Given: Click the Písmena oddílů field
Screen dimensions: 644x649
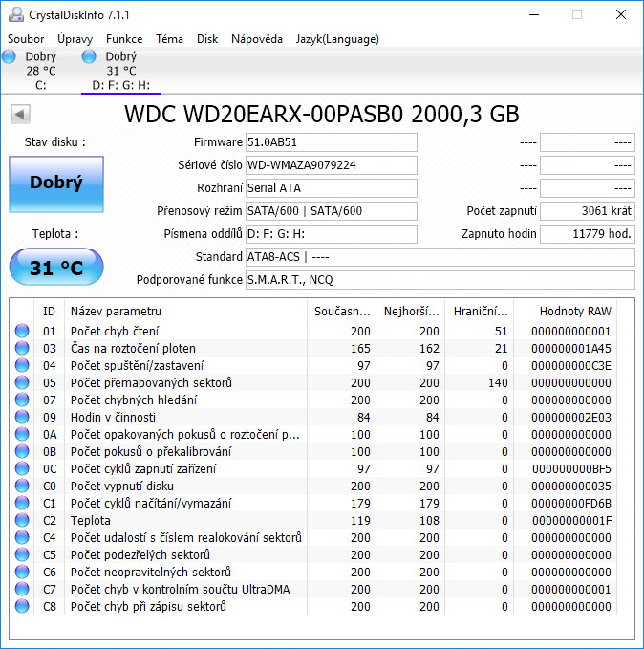Looking at the screenshot, I should [x=332, y=234].
